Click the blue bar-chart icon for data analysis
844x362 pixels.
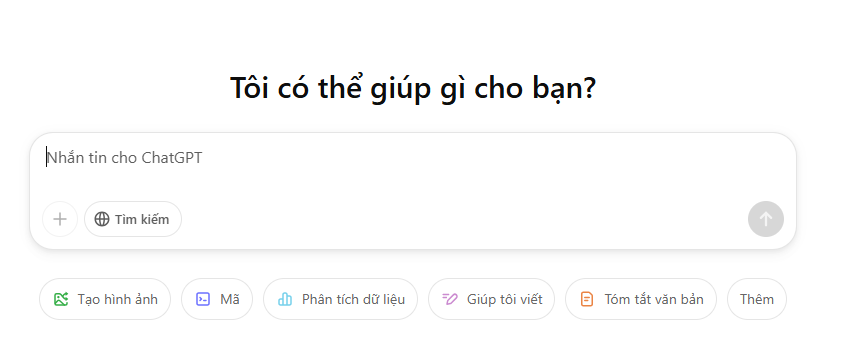[285, 299]
